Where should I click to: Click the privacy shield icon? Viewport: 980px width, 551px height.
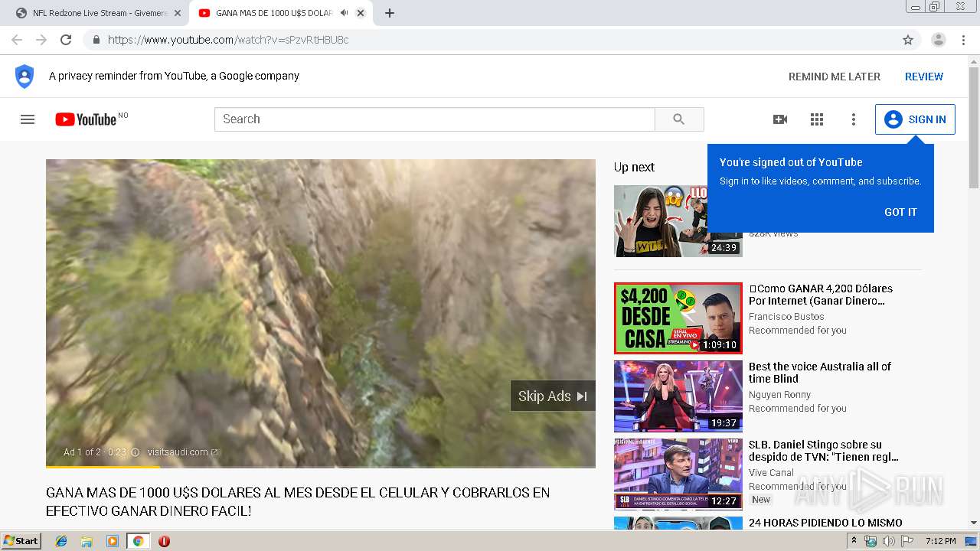pyautogui.click(x=24, y=77)
